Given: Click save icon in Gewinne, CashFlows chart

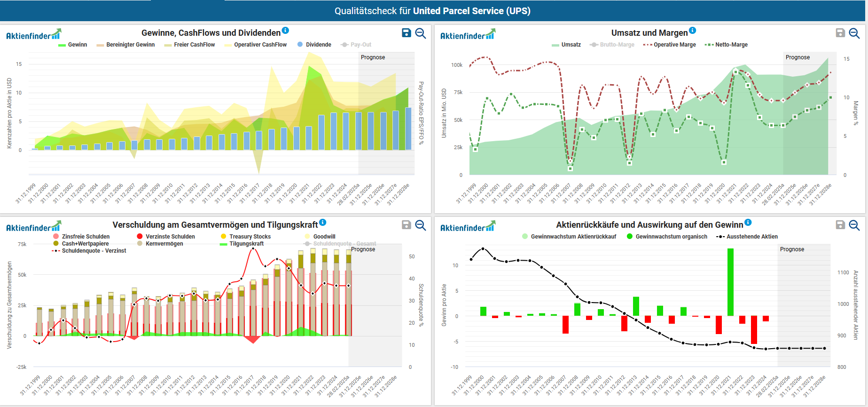Looking at the screenshot, I should [407, 33].
